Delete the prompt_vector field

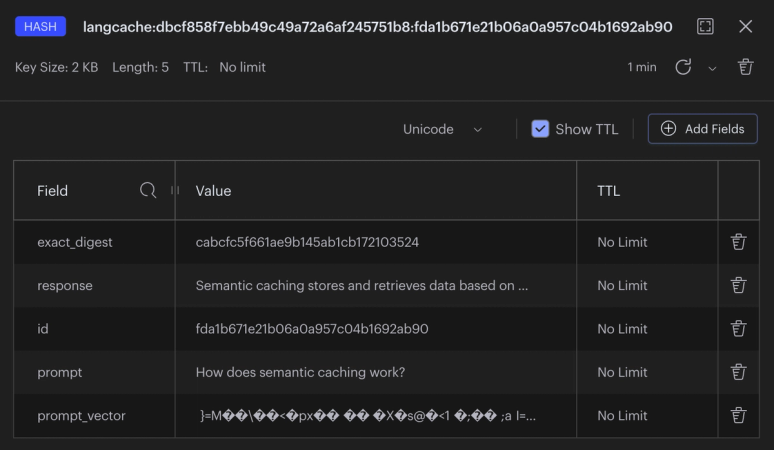(738, 415)
